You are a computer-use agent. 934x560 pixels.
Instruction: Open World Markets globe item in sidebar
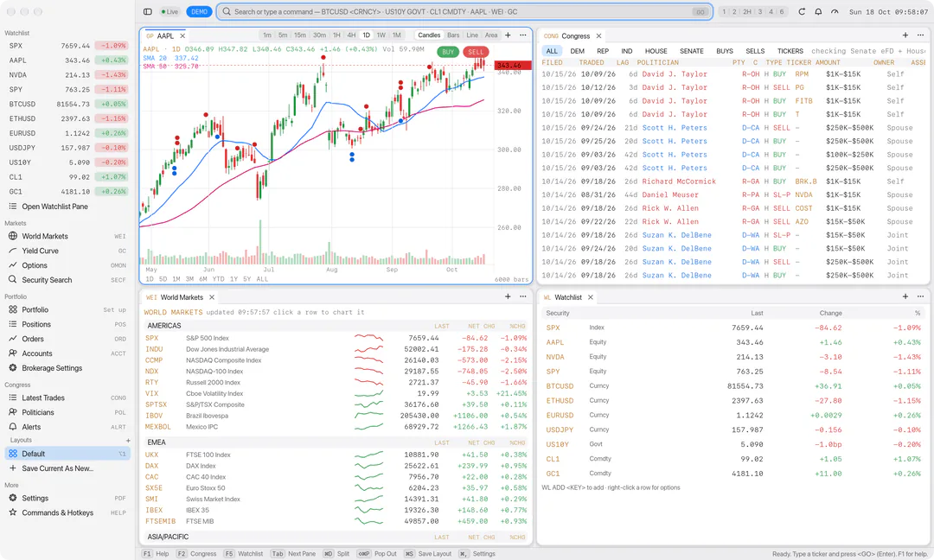pos(67,236)
